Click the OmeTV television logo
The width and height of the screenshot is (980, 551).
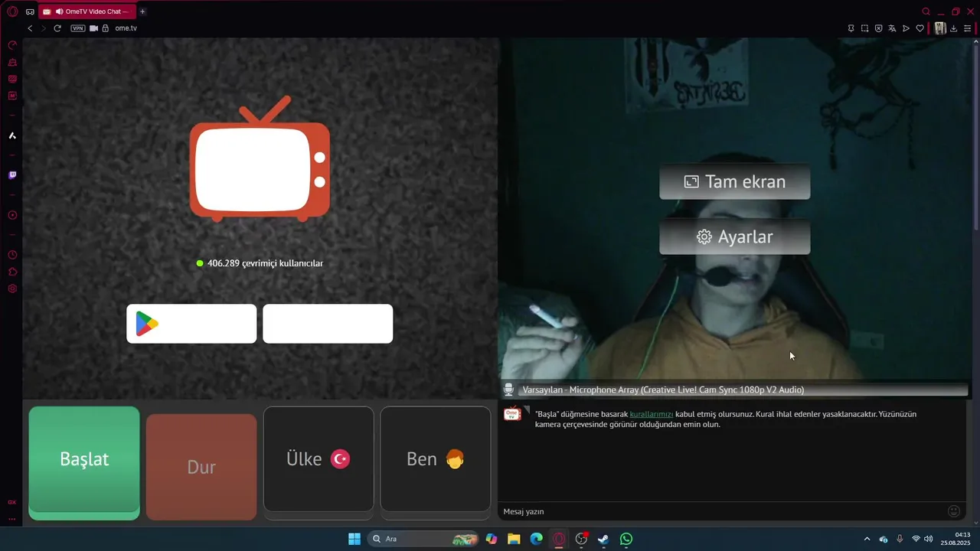[x=260, y=159]
